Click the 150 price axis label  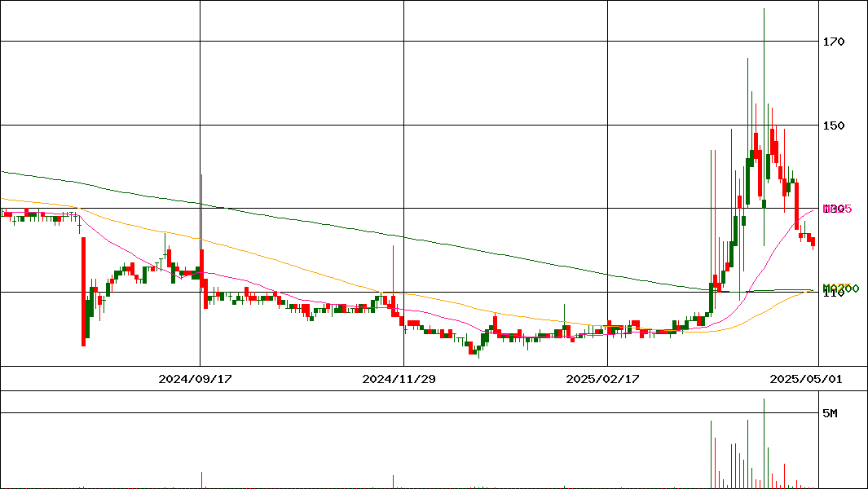[833, 126]
